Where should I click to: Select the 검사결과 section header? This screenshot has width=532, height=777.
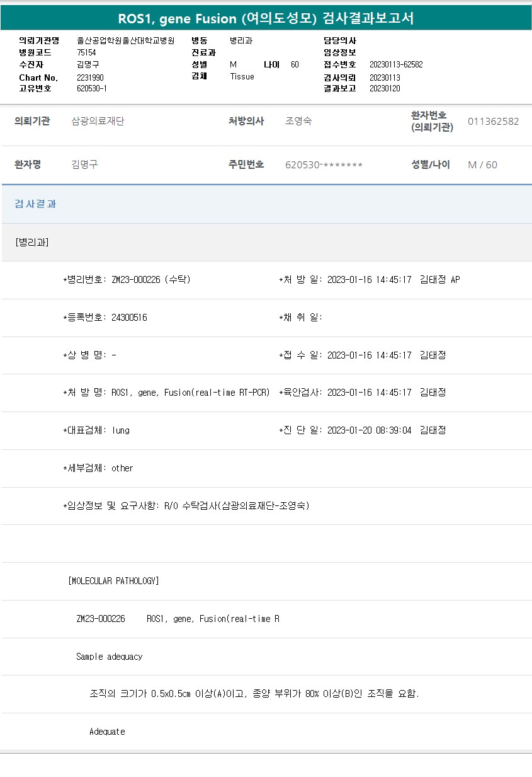(35, 204)
